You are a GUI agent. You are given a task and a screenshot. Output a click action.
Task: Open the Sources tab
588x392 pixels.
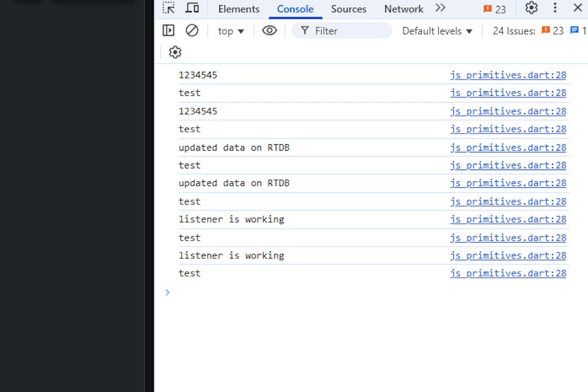tap(349, 9)
